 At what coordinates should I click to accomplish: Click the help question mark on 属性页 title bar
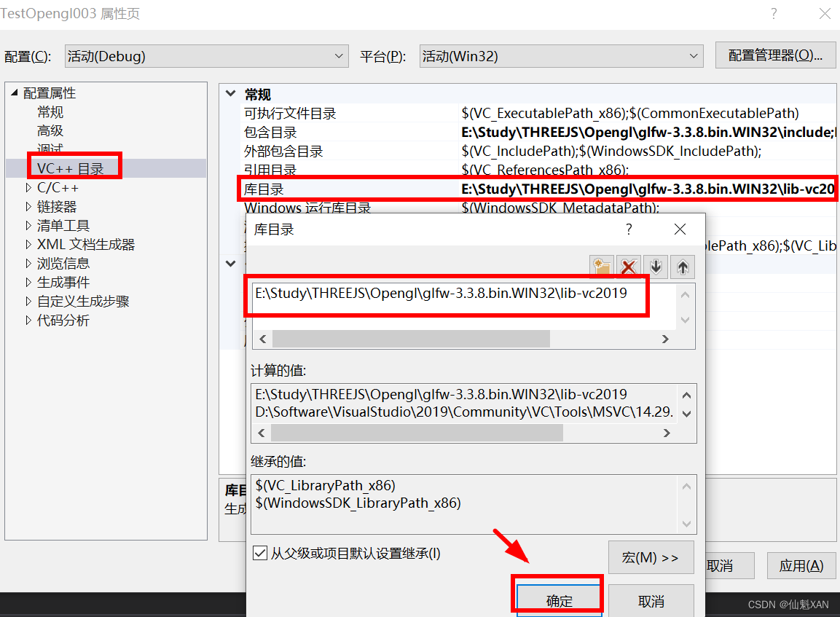pyautogui.click(x=774, y=13)
